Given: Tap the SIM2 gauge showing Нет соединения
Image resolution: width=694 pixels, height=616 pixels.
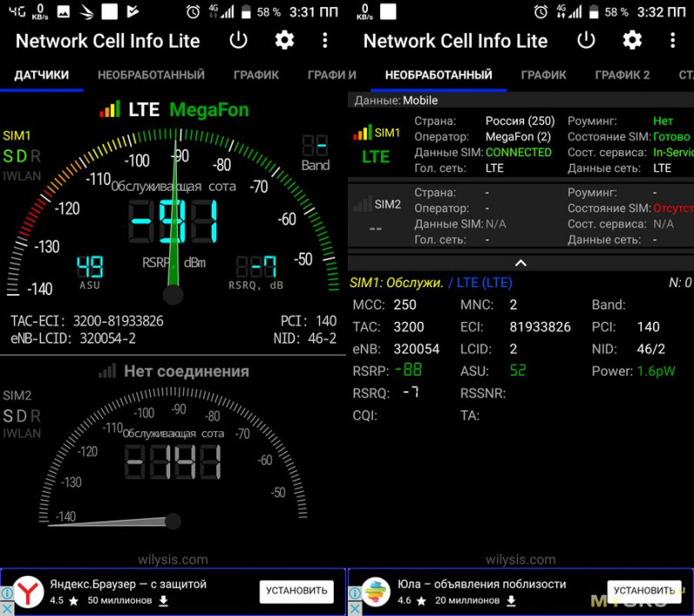Looking at the screenshot, I should coord(172,460).
